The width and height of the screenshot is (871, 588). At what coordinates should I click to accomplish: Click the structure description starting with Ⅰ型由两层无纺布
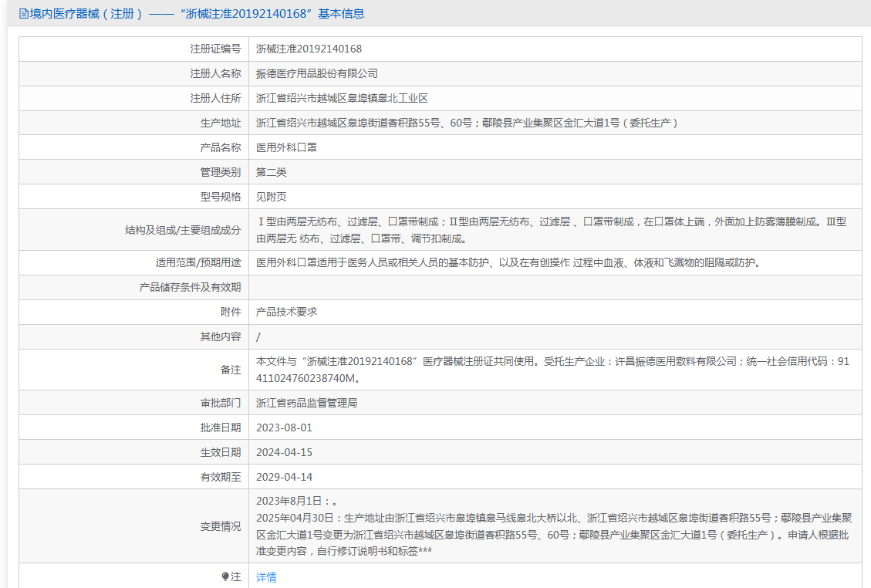coord(551,230)
